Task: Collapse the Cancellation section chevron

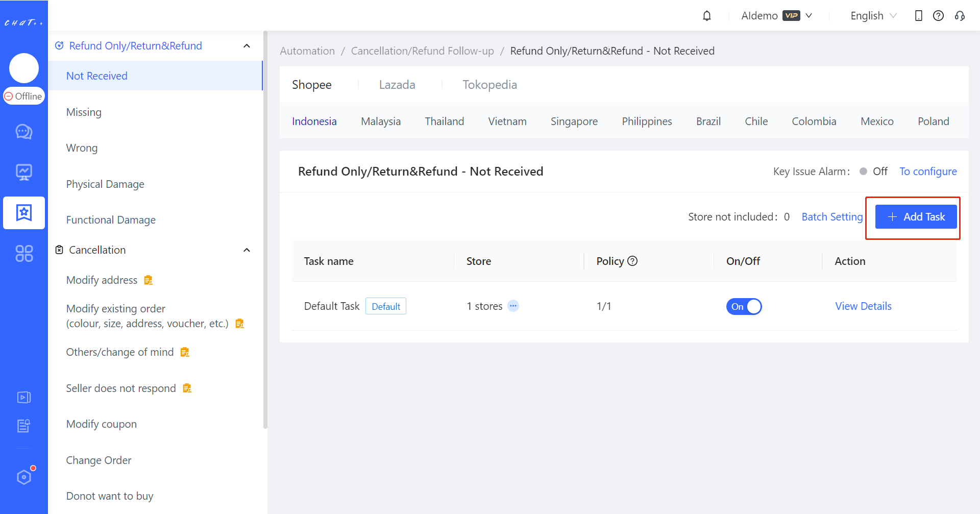Action: coord(247,250)
